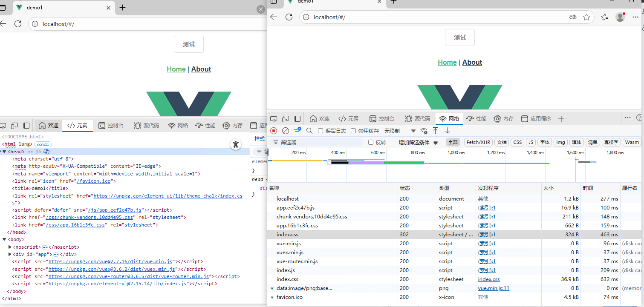Image resolution: width=644 pixels, height=307 pixels.
Task: Toggle device emulation in left DevTools
Action: click(x=14, y=126)
